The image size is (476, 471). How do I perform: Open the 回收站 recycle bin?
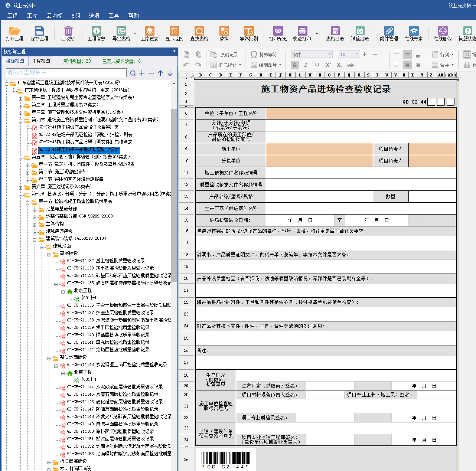pos(68,33)
